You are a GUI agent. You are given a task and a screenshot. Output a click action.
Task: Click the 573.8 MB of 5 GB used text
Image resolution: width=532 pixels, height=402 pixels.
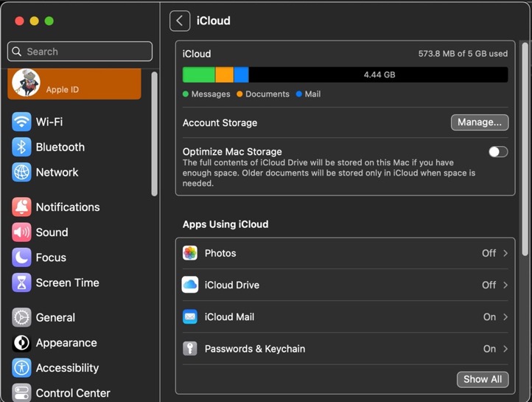click(463, 54)
